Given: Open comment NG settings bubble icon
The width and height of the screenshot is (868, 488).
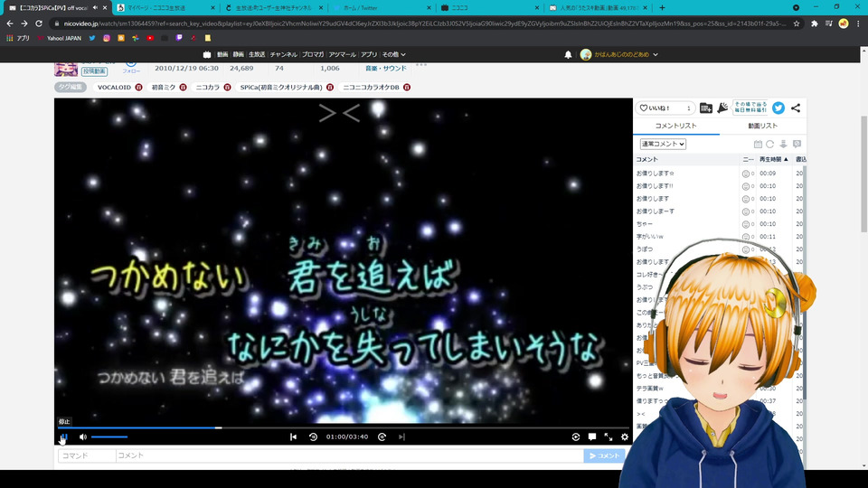Looking at the screenshot, I should pyautogui.click(x=797, y=144).
